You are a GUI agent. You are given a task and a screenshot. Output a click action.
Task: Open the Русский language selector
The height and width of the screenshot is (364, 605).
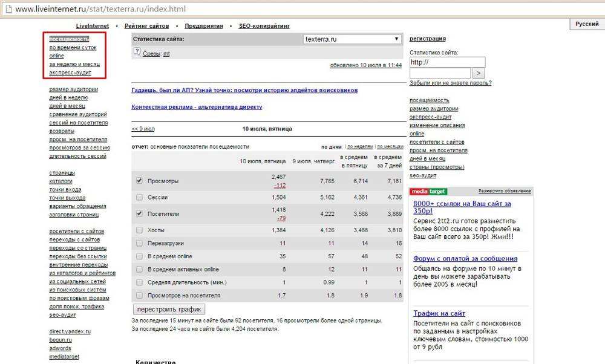point(586,24)
